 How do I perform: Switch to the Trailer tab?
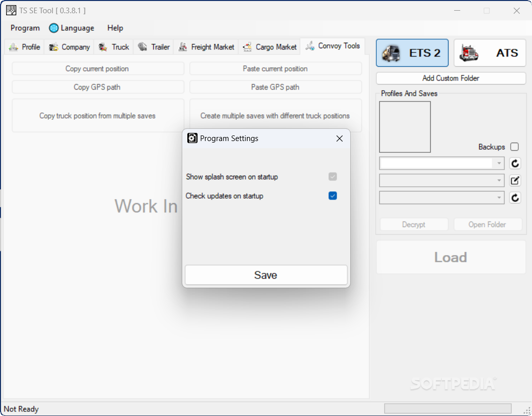click(x=154, y=47)
